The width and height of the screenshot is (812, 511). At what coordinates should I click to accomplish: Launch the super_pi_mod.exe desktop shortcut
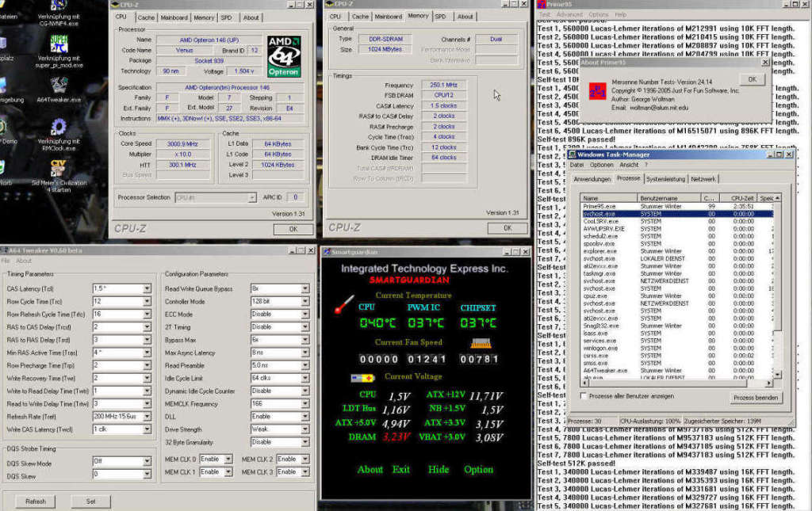click(x=59, y=51)
